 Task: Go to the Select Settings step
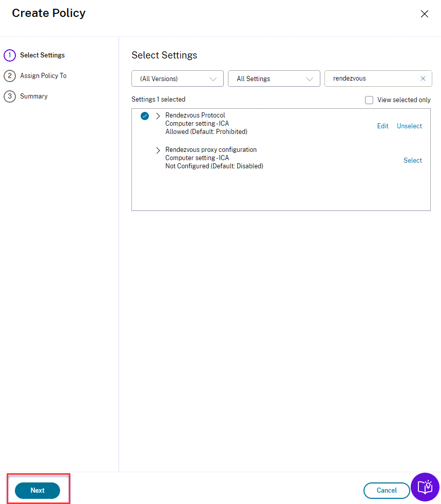(x=42, y=55)
